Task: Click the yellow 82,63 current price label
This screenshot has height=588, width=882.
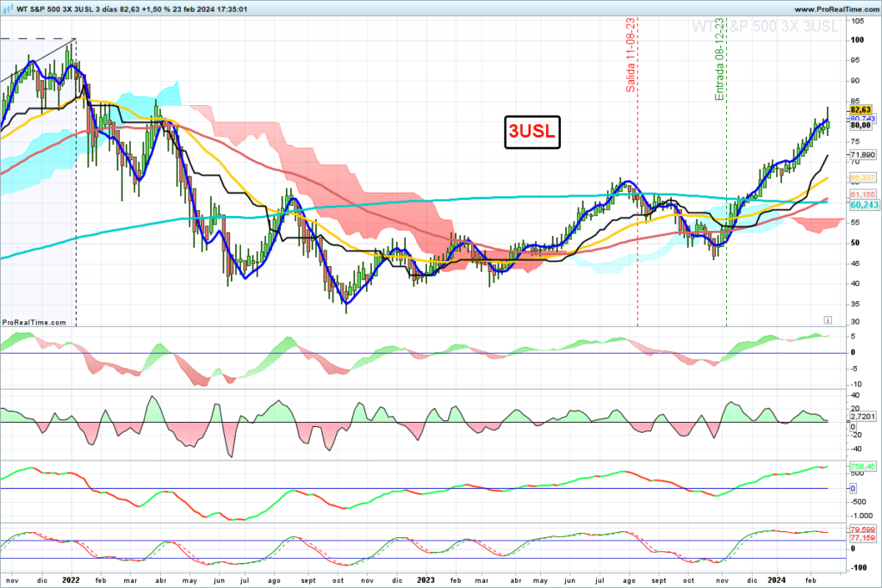Action: click(860, 109)
